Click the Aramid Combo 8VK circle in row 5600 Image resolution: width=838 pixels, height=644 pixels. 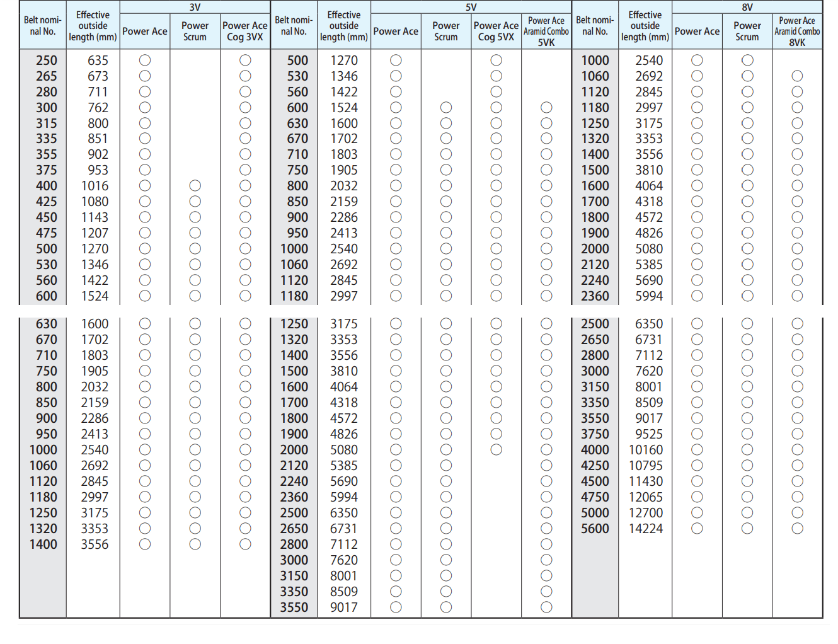pos(797,529)
